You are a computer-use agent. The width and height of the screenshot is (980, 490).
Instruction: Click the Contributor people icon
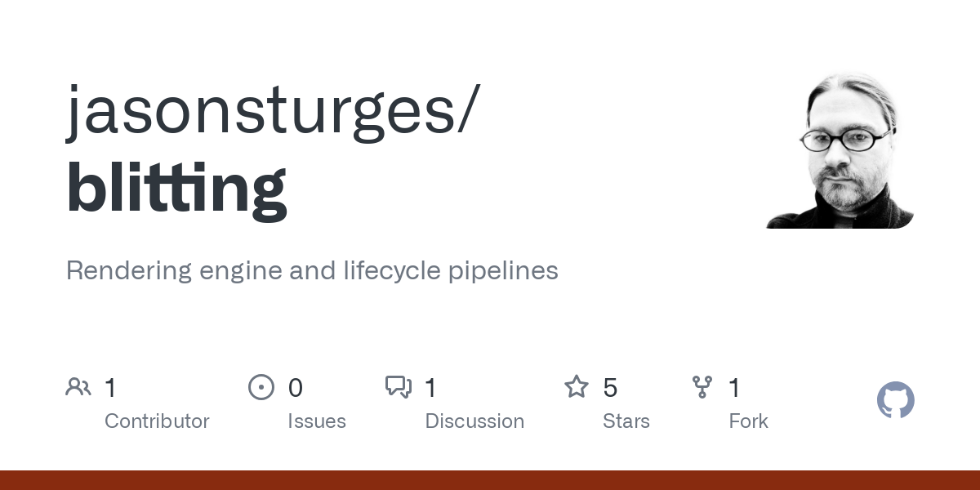coord(78,387)
